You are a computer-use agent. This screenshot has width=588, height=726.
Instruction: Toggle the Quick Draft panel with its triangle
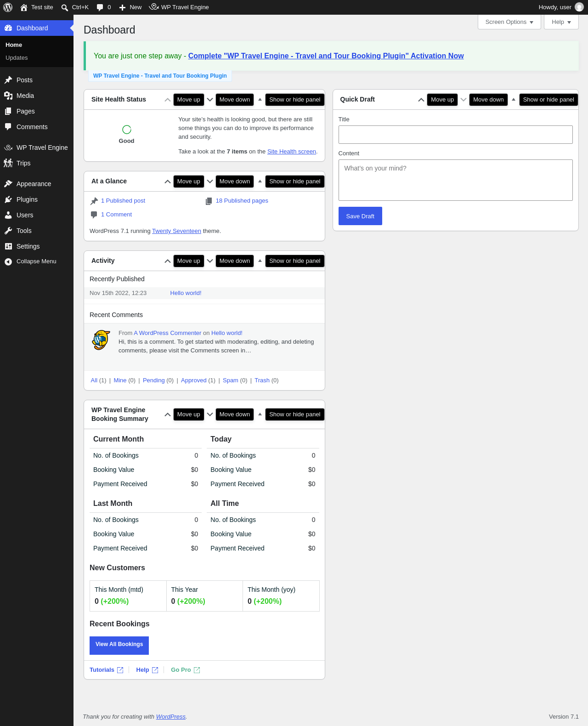pos(514,99)
